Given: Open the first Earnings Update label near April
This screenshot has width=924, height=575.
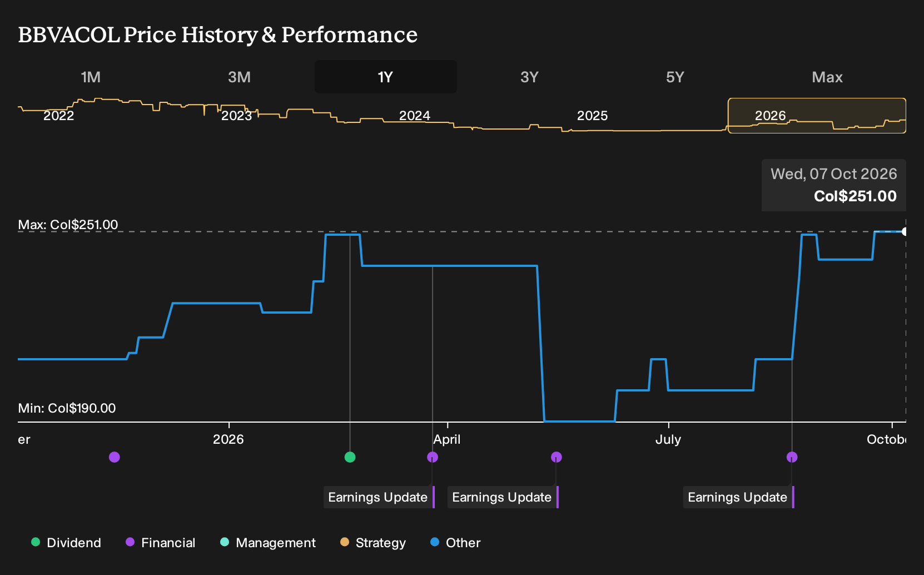Looking at the screenshot, I should 379,497.
